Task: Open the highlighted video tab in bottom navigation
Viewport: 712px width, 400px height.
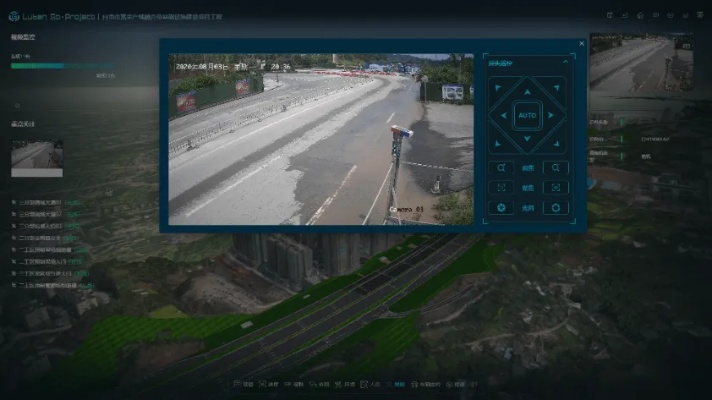Action: [396, 384]
